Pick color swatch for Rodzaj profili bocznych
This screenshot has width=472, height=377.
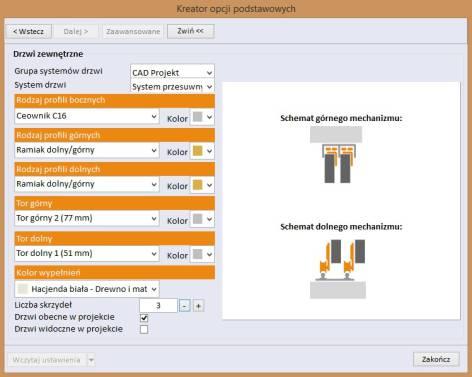[202, 117]
